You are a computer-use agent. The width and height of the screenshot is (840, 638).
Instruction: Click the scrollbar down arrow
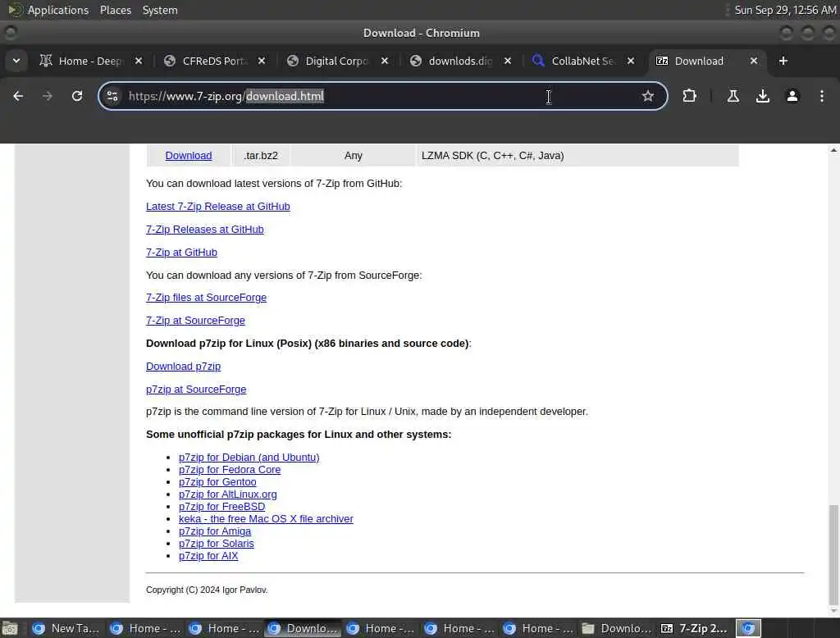click(833, 610)
